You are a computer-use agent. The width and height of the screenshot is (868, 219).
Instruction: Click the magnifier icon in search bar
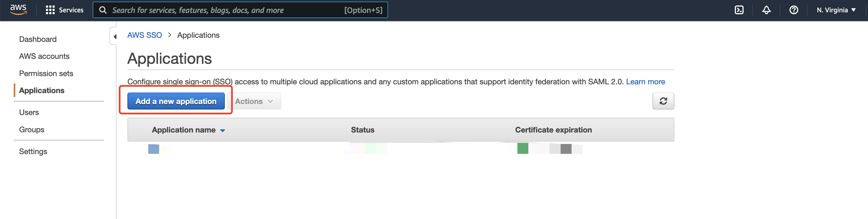click(103, 10)
